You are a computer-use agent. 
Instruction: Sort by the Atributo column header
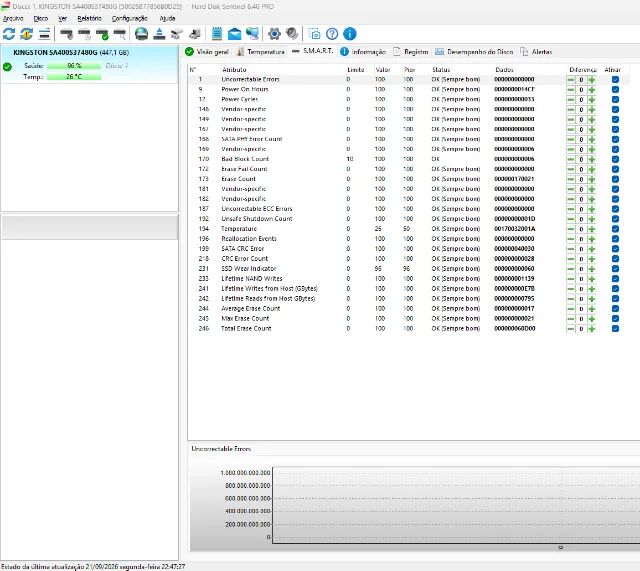click(234, 70)
